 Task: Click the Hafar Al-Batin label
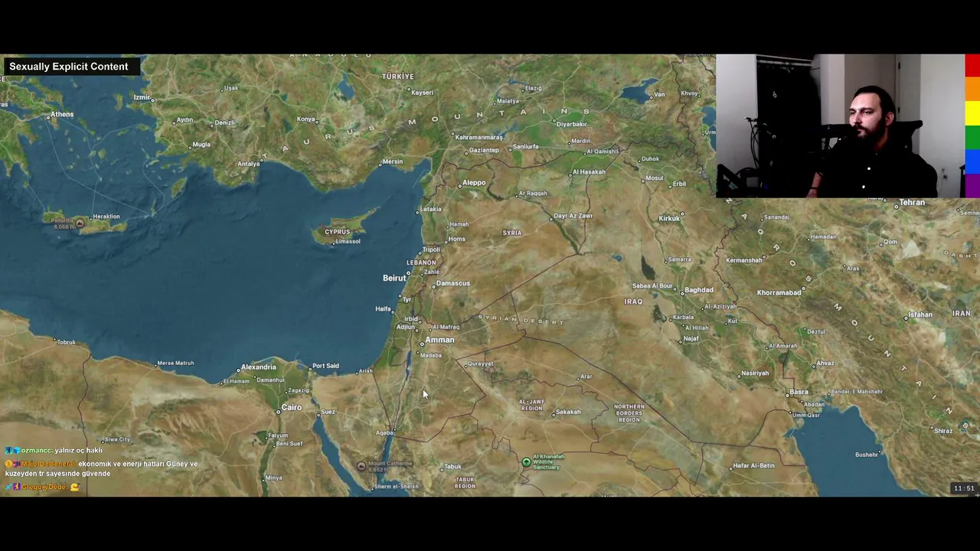pos(754,465)
